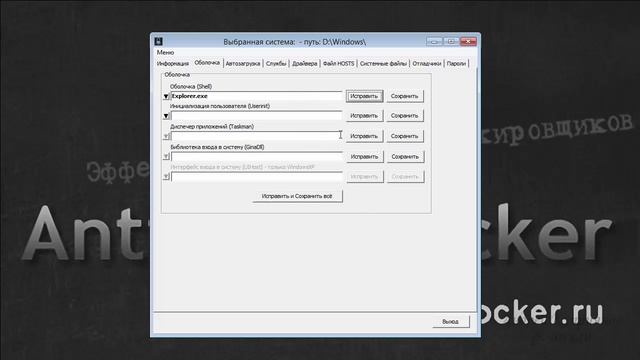The image size is (640, 360).
Task: Switch to the Драйвера tab
Action: [x=304, y=64]
